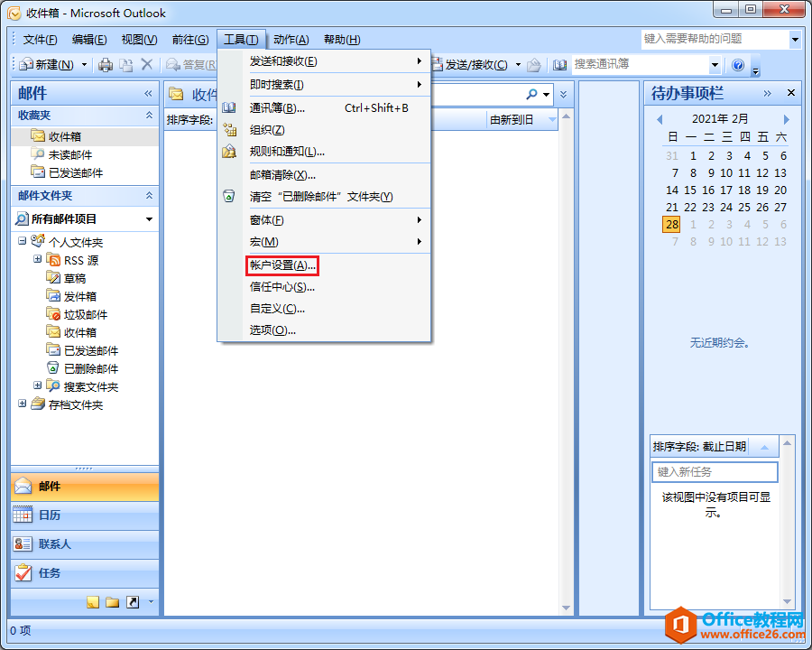The height and width of the screenshot is (650, 812).
Task: Click the search magnifier icon in inbox header
Action: [x=531, y=94]
